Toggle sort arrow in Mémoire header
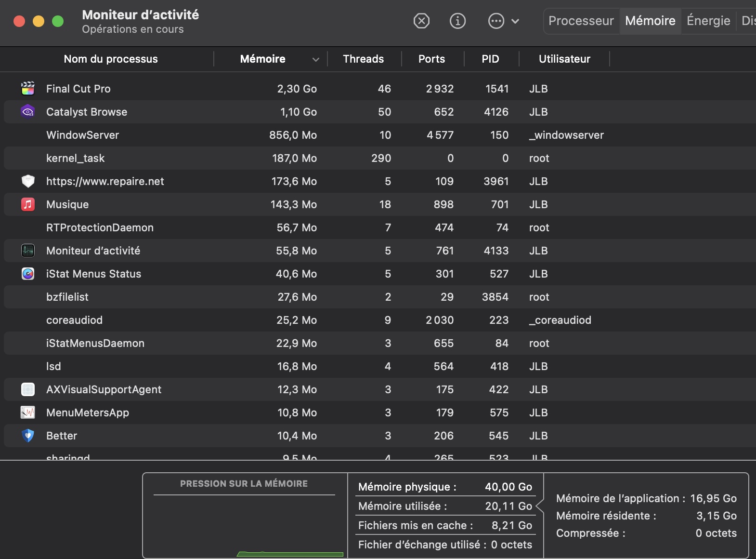Image resolution: width=756 pixels, height=559 pixels. tap(316, 59)
